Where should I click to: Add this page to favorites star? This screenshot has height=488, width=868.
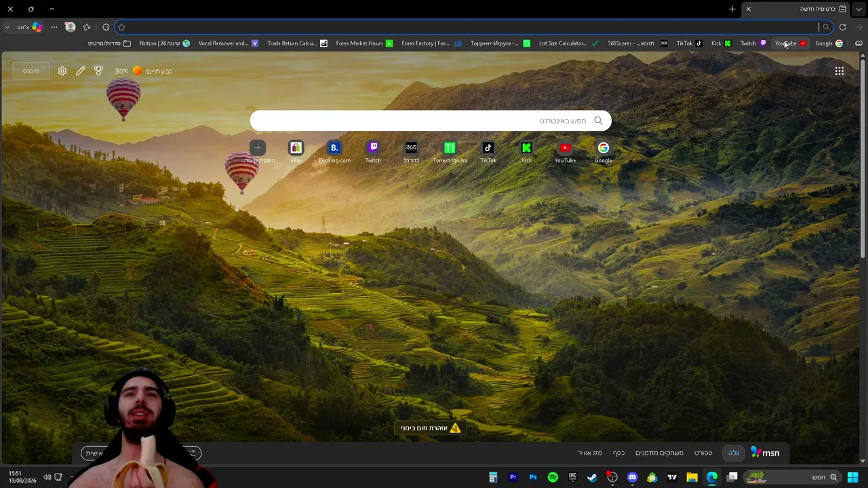coord(122,27)
